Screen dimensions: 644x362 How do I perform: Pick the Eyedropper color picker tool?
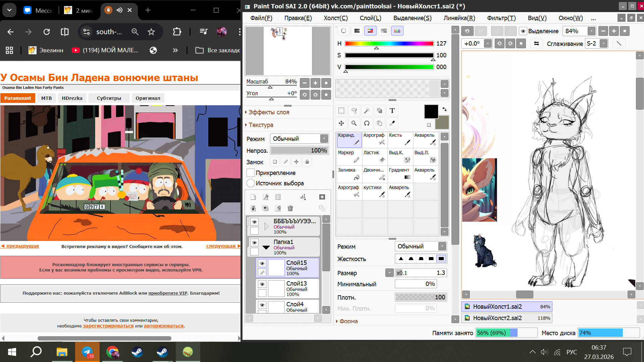coord(392,123)
